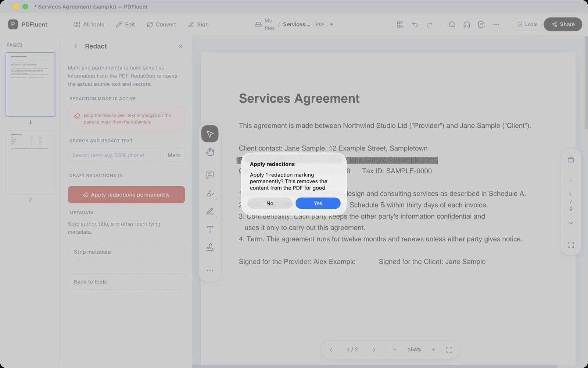Select page 1 thumbnail
Viewport: 588px width, 368px height.
30,84
